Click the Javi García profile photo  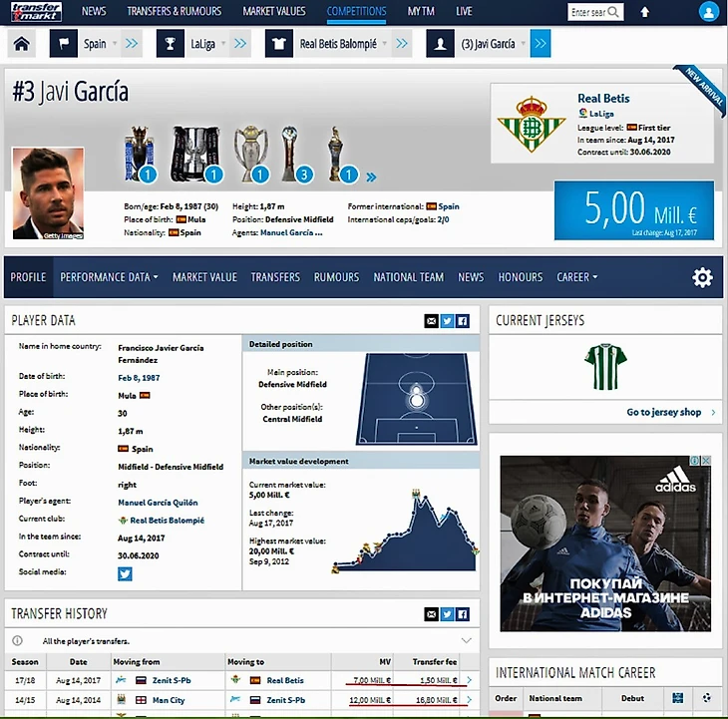pyautogui.click(x=48, y=193)
